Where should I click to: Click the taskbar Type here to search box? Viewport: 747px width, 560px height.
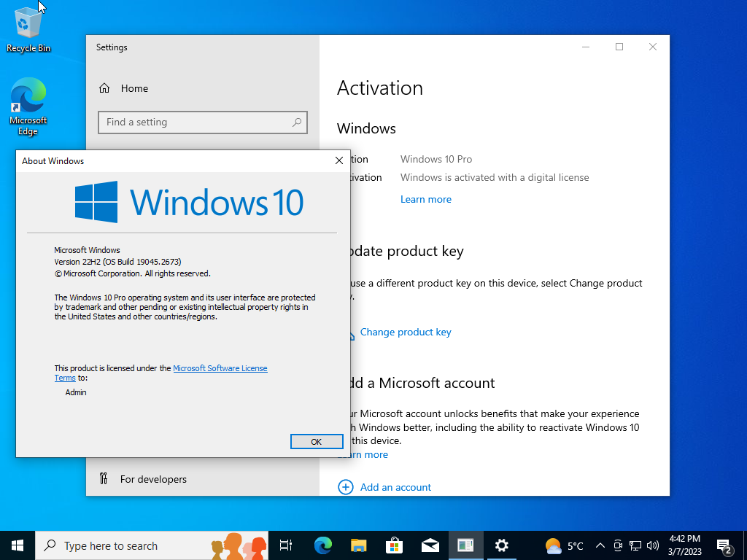coord(152,545)
